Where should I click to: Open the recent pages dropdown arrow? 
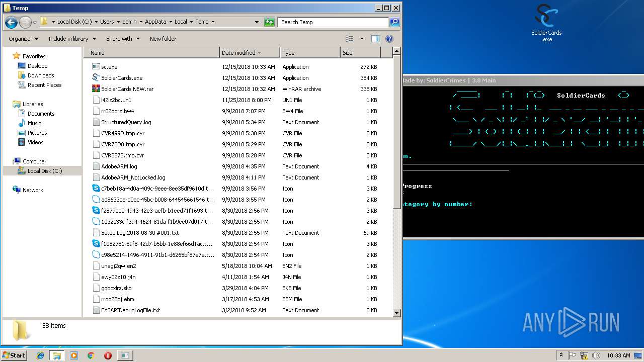pos(35,23)
